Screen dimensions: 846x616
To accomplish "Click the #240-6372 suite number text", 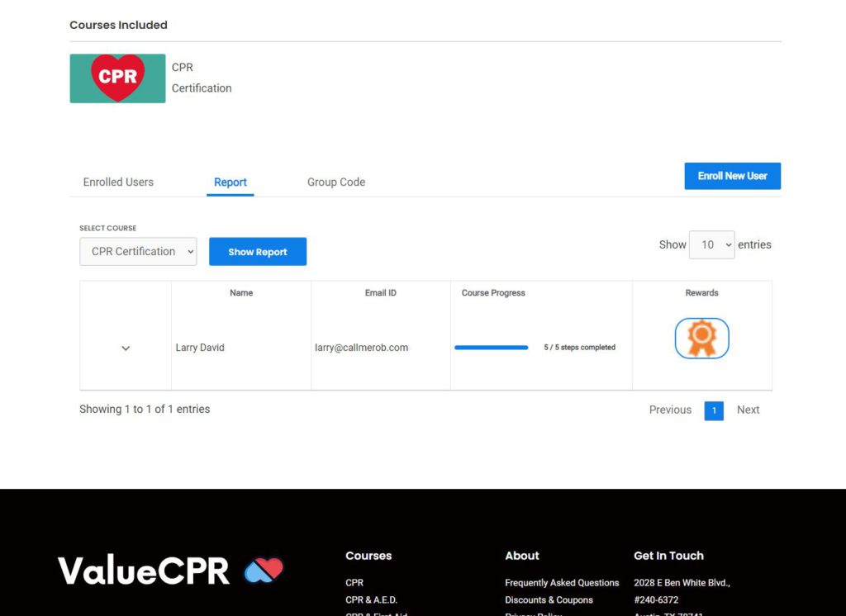I will pos(656,599).
